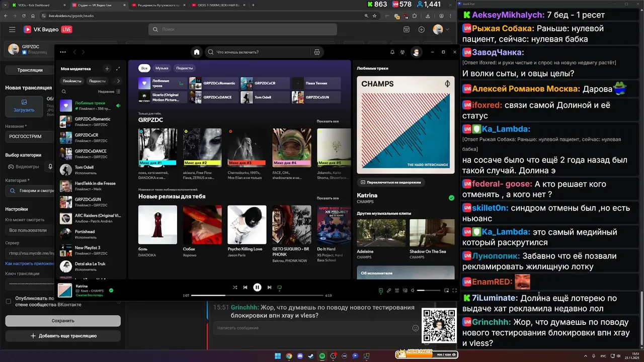Open VK Video add broadcast plus icon
The width and height of the screenshot is (644, 362).
click(422, 30)
